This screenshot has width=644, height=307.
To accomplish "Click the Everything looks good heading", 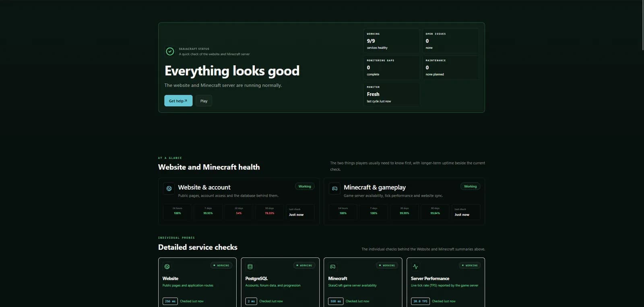I will coord(232,71).
